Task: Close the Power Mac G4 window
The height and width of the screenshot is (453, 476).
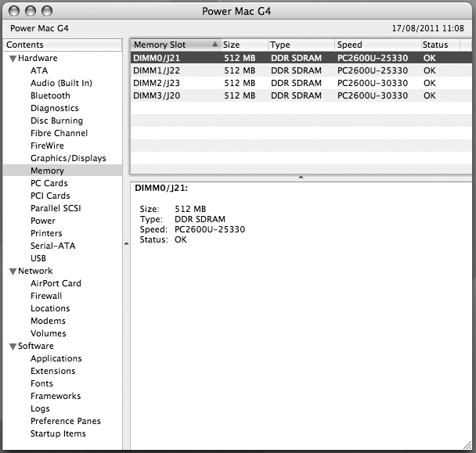Action: pyautogui.click(x=14, y=11)
